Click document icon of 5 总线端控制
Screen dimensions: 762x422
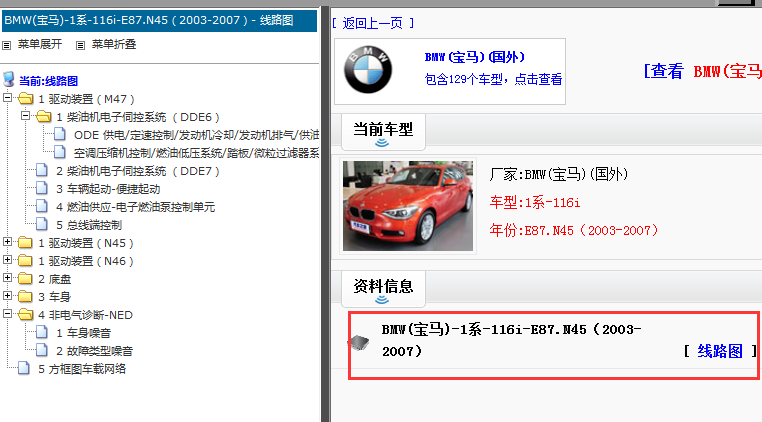point(42,224)
